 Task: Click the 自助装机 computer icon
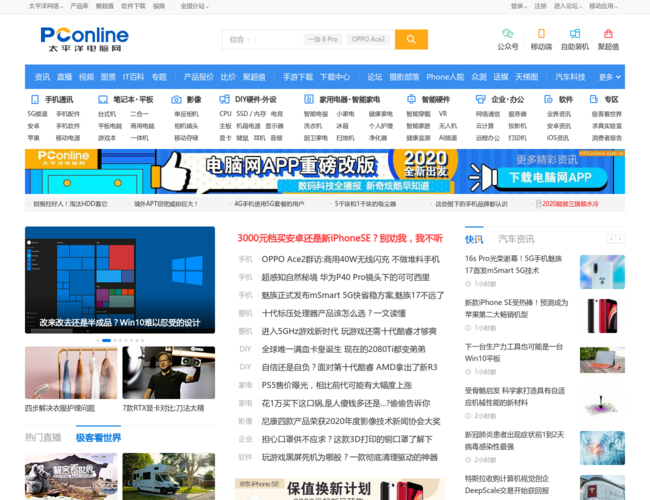pos(574,34)
